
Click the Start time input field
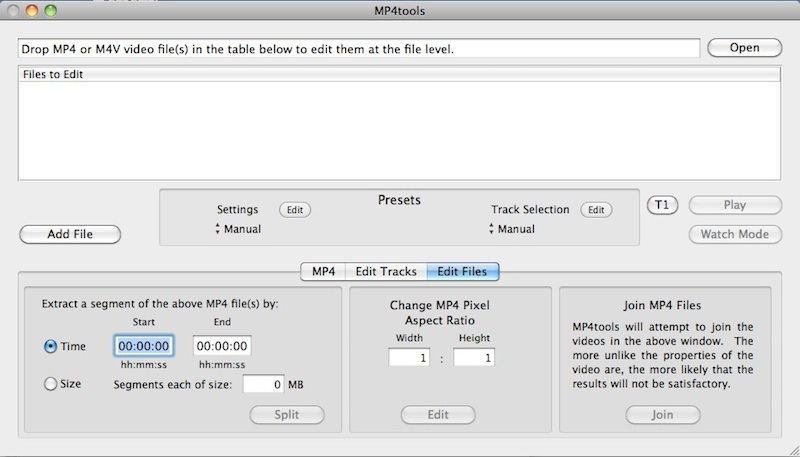[144, 346]
